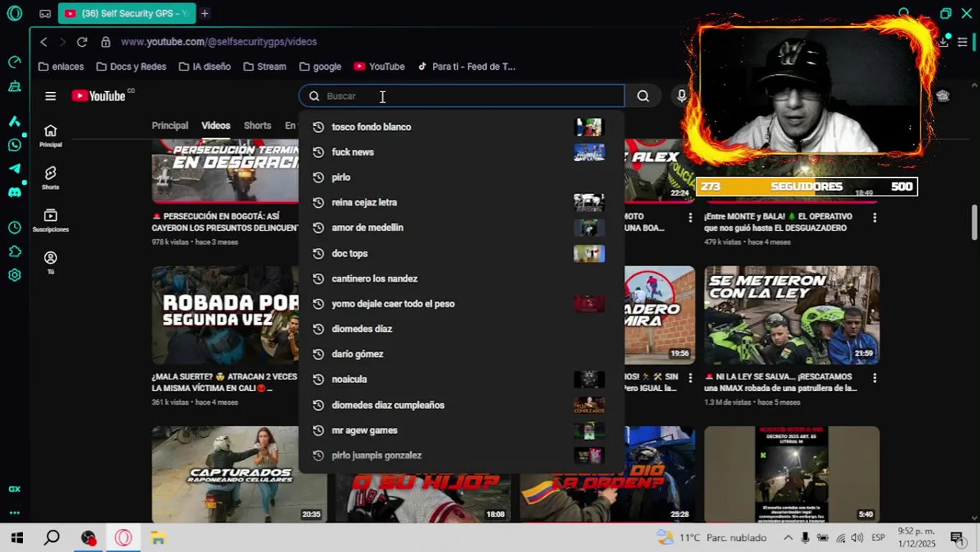Switch to the channel Shorts tab
The width and height of the screenshot is (980, 552).
257,126
